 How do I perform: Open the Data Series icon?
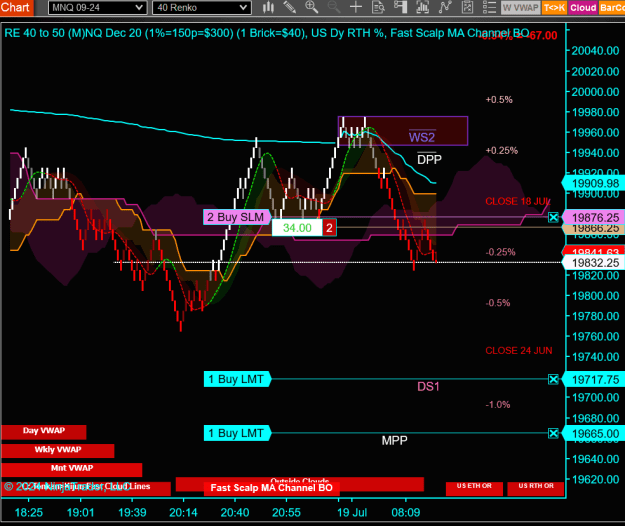(423, 7)
